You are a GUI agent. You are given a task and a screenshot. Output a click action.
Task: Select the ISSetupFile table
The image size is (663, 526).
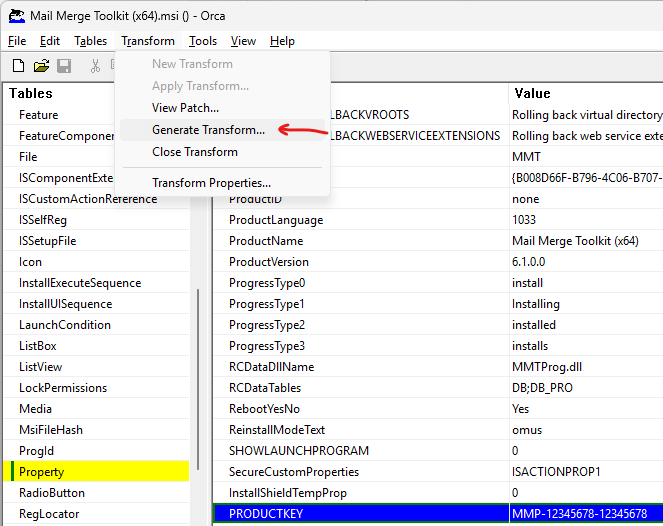(x=47, y=241)
